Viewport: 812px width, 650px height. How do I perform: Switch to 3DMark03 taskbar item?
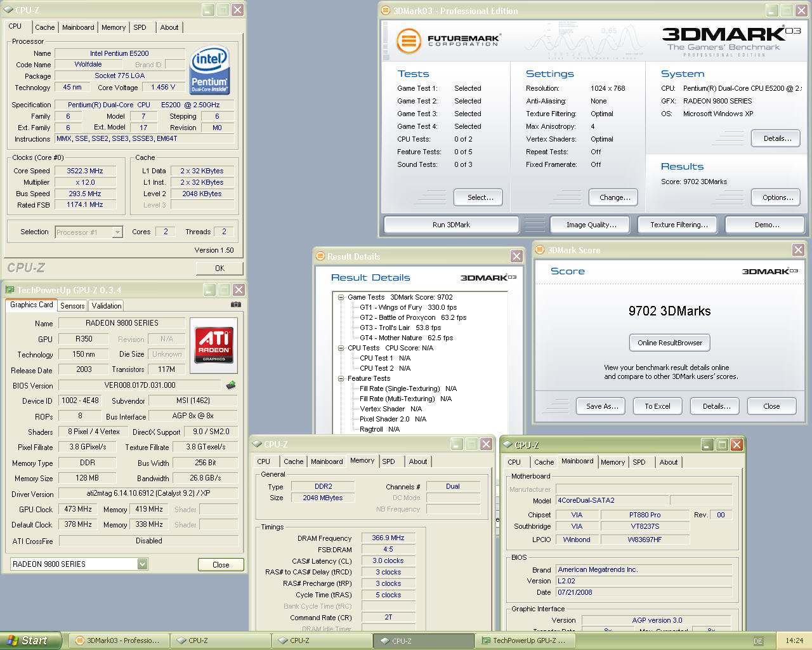[x=119, y=640]
